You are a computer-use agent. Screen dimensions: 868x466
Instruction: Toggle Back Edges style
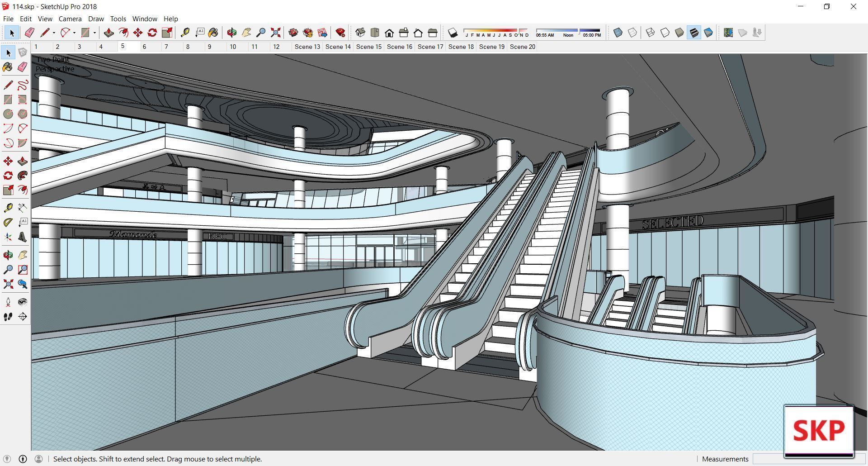click(632, 33)
